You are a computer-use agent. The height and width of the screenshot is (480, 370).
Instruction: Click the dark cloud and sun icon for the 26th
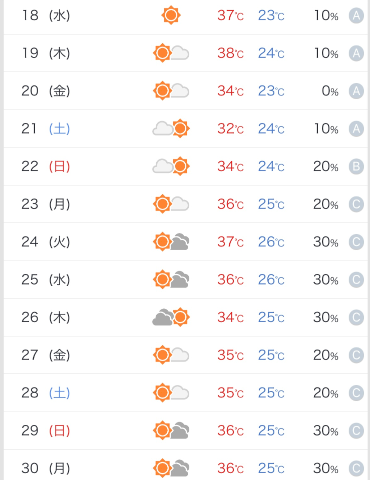171,317
